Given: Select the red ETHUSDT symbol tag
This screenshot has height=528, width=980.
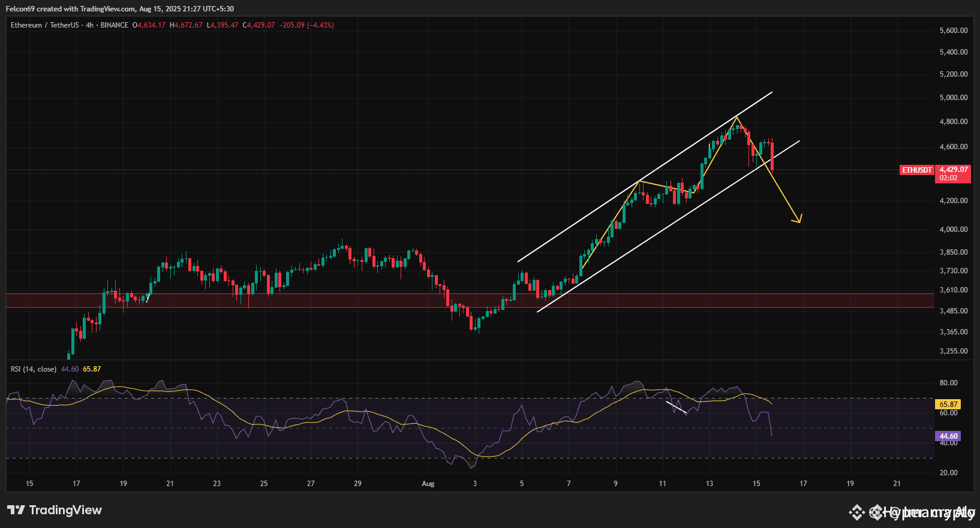Looking at the screenshot, I should [x=917, y=170].
